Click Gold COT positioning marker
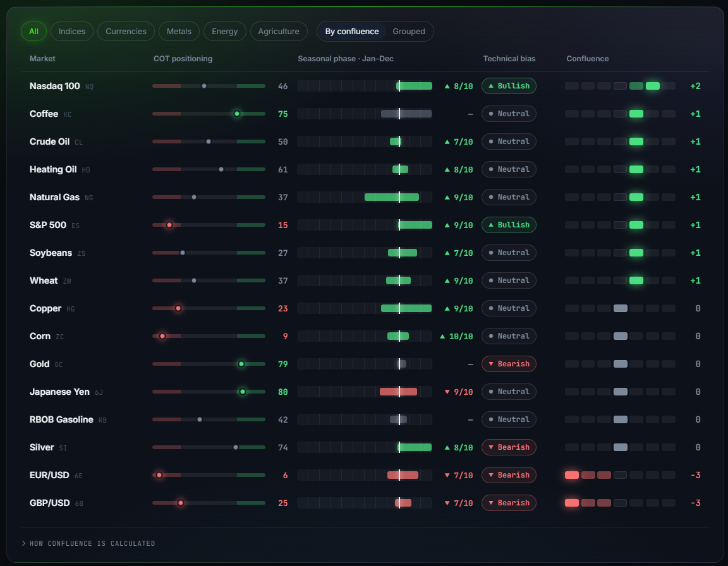728x566 pixels. (x=241, y=364)
